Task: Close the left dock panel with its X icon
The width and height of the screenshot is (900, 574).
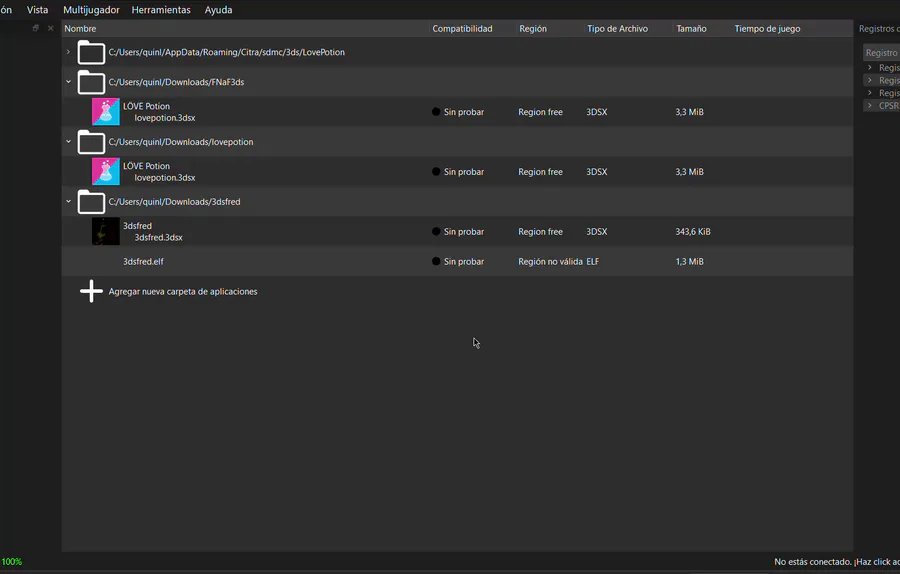Action: [50, 28]
